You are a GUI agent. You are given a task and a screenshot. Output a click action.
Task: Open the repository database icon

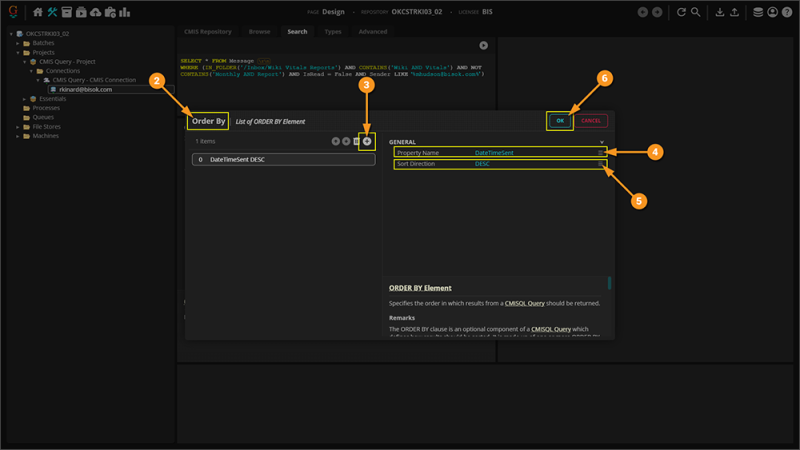point(758,12)
